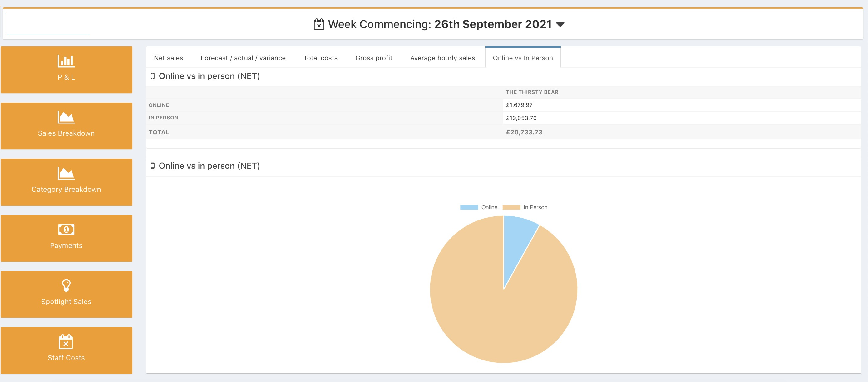Viewport: 868px width, 382px height.
Task: Expand the week commencing dropdown arrow
Action: 560,24
